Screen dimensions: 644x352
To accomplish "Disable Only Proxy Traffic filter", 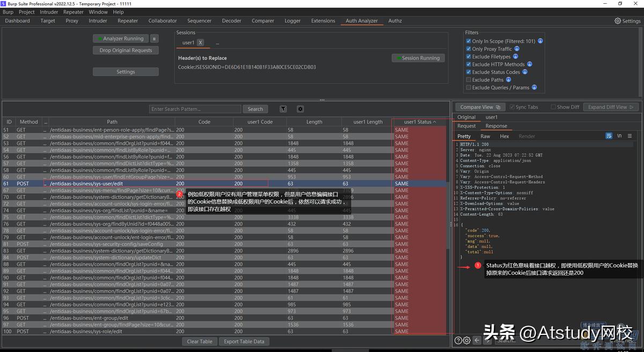I will point(469,48).
